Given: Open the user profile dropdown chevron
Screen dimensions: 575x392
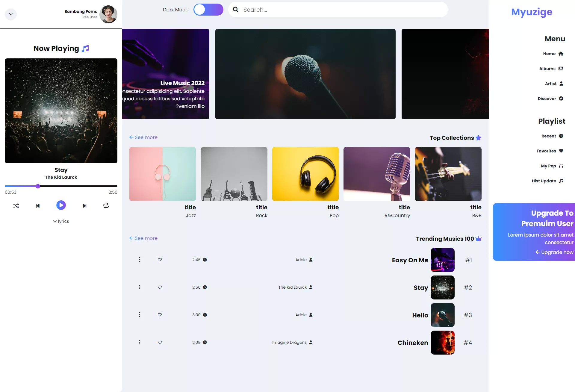Looking at the screenshot, I should 11,14.
